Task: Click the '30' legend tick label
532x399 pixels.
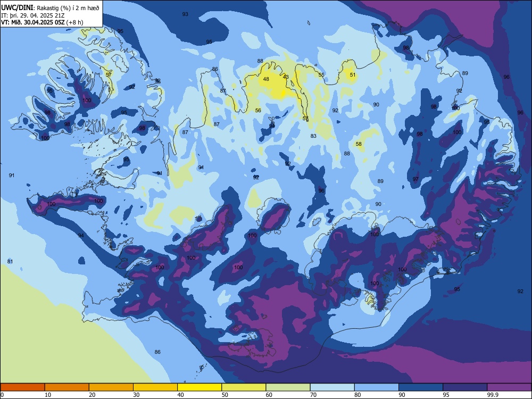Action: (136, 395)
